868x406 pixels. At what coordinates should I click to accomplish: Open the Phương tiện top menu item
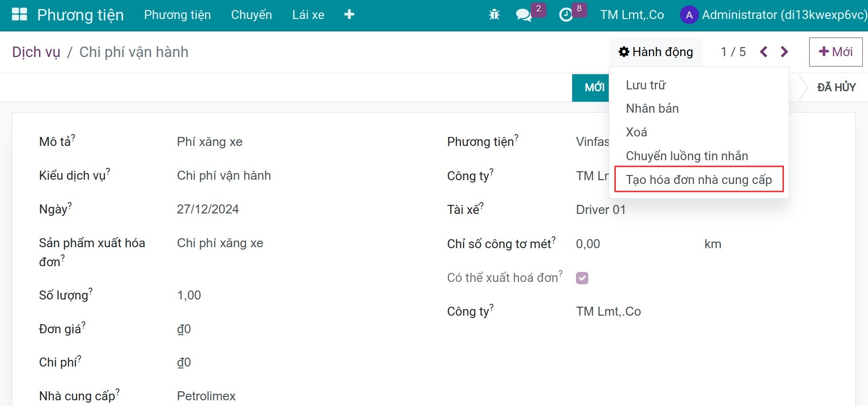(178, 15)
